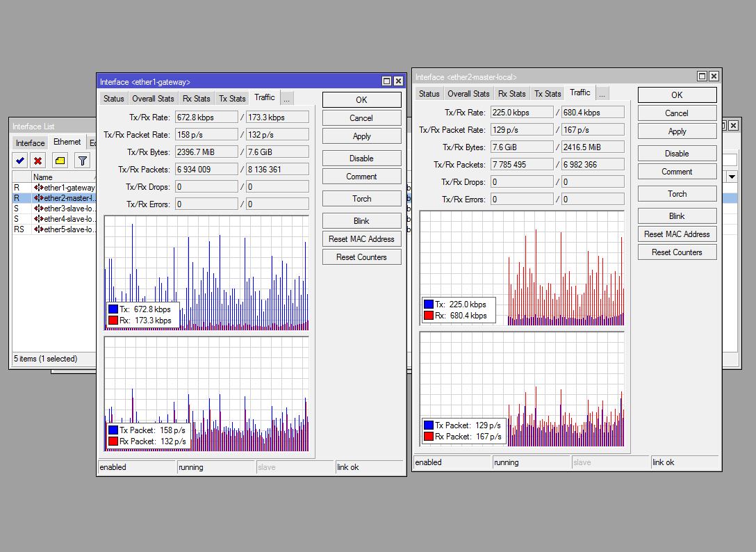
Task: Click the Tx/Rx Rate field showing 672.8 kbps
Action: 206,117
